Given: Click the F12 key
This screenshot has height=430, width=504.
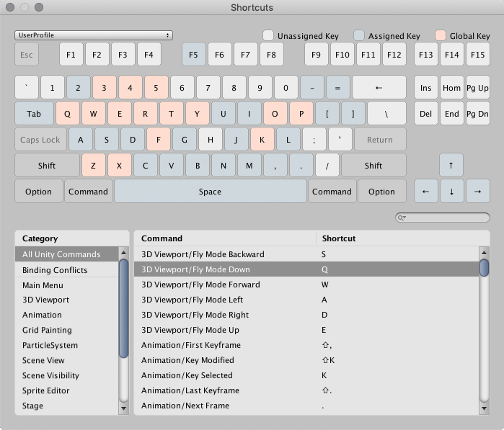Looking at the screenshot, I should (x=394, y=55).
